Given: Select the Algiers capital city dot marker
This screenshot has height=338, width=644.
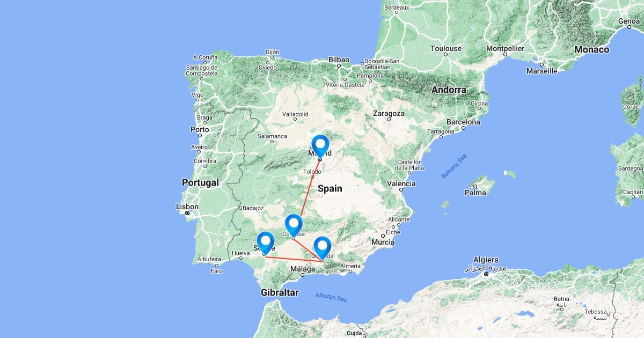Looking at the screenshot, I should (486, 274).
